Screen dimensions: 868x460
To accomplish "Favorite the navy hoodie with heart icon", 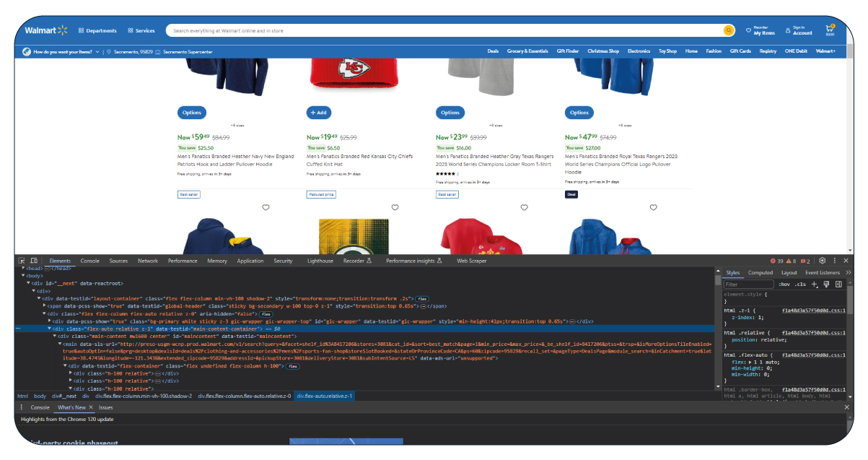I will tap(266, 207).
